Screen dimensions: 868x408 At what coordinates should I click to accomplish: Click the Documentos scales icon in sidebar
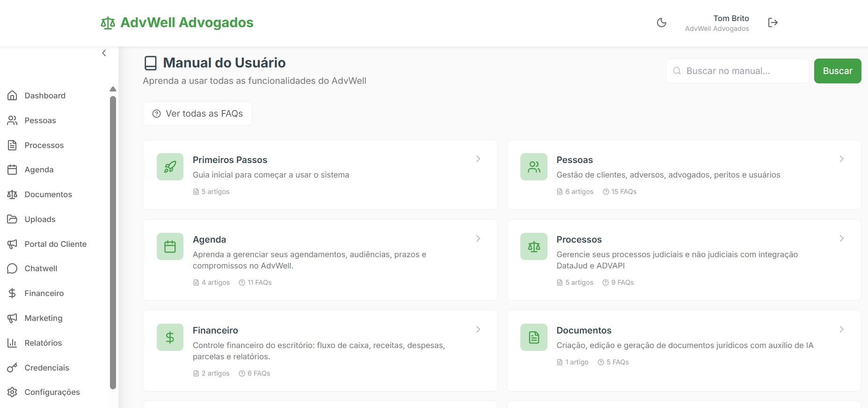tap(12, 194)
